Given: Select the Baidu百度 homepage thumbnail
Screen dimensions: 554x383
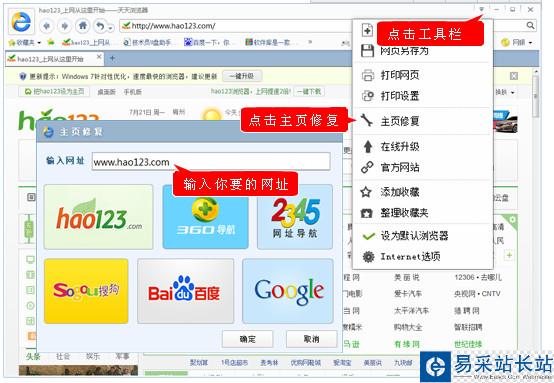Looking at the screenshot, I should 185,291.
